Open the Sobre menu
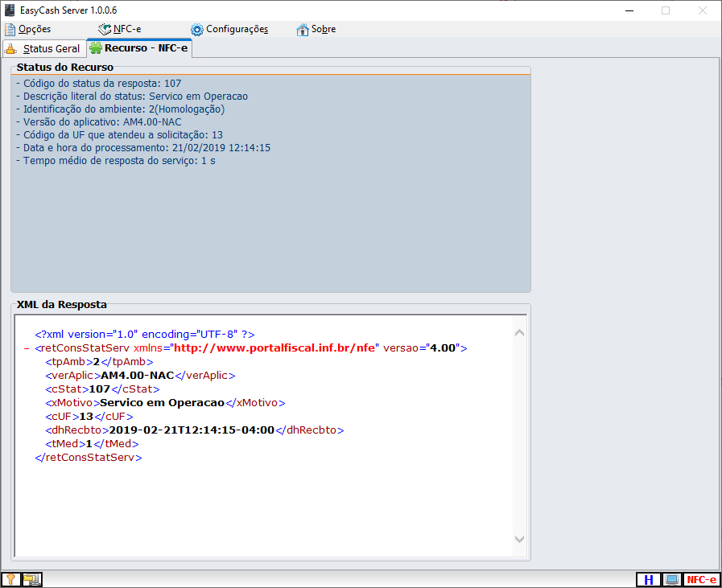Screen dimensions: 722x588 [x=324, y=30]
